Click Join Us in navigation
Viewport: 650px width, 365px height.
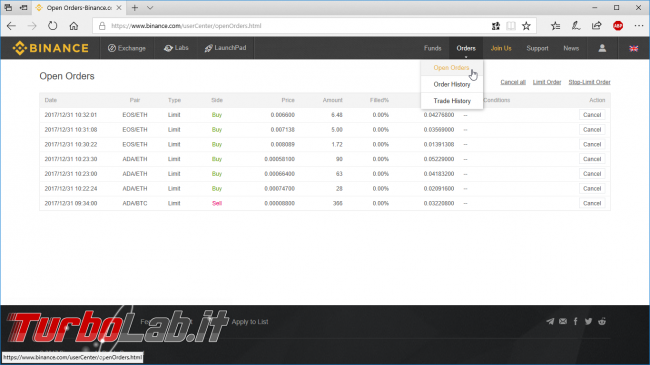pos(501,49)
